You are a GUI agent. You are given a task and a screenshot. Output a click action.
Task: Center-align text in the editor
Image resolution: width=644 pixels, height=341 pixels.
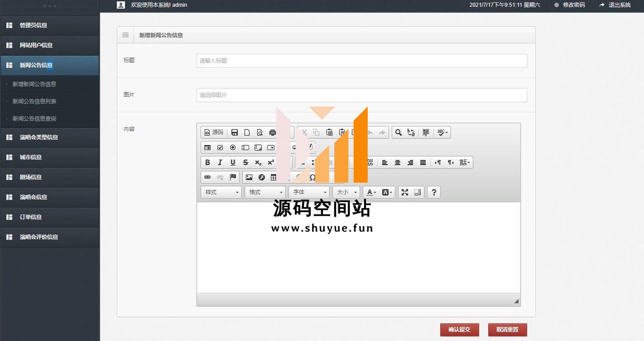pyautogui.click(x=398, y=162)
